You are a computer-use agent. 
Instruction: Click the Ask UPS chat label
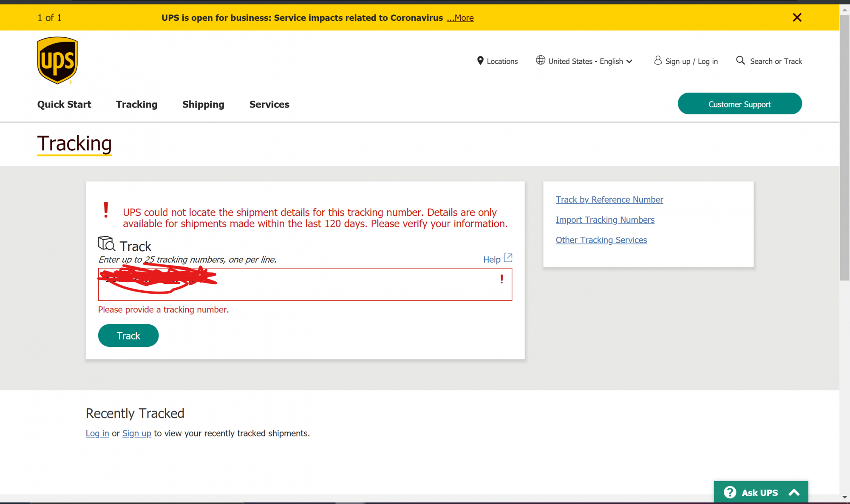pos(759,493)
